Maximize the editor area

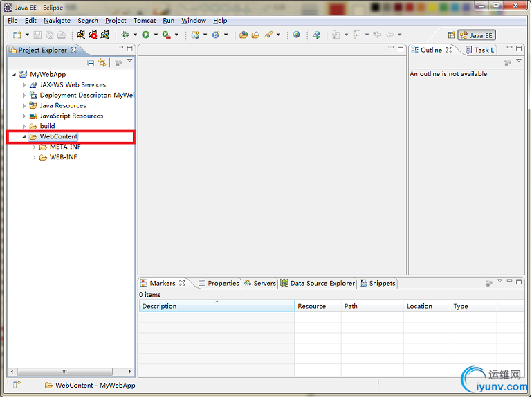coord(401,48)
